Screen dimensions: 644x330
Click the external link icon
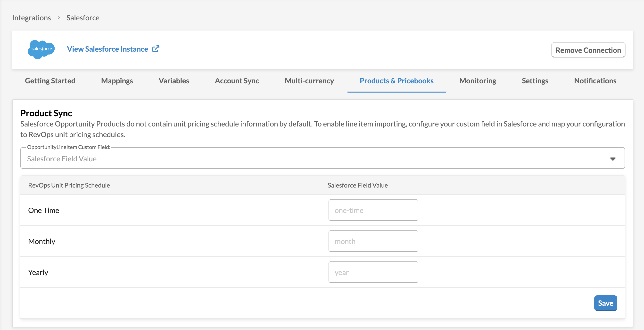click(156, 49)
